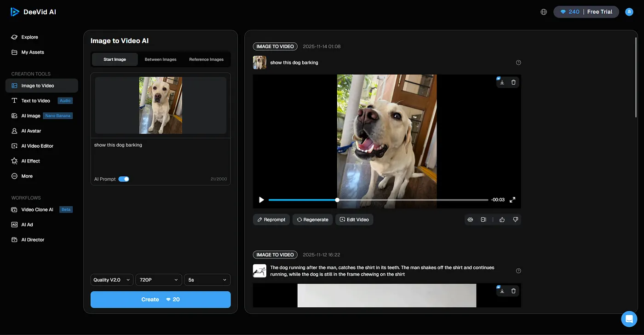Click the user avatar icon
644x335 pixels.
pyautogui.click(x=629, y=12)
